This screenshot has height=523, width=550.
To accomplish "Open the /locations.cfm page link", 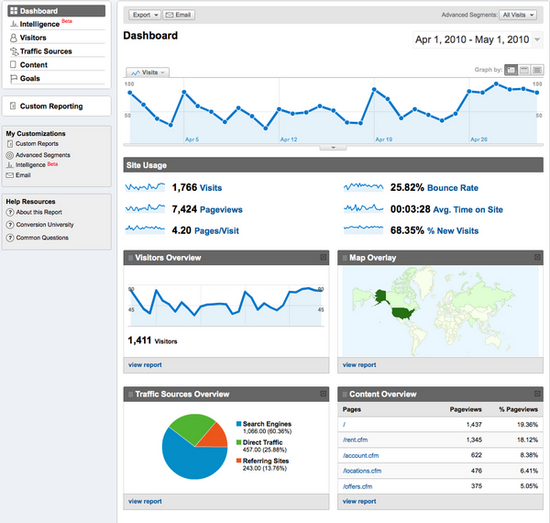I will pyautogui.click(x=362, y=471).
